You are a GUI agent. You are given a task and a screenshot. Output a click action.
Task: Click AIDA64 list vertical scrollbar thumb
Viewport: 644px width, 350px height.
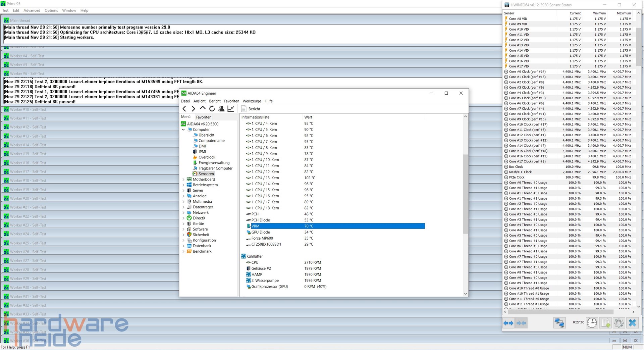click(465, 194)
